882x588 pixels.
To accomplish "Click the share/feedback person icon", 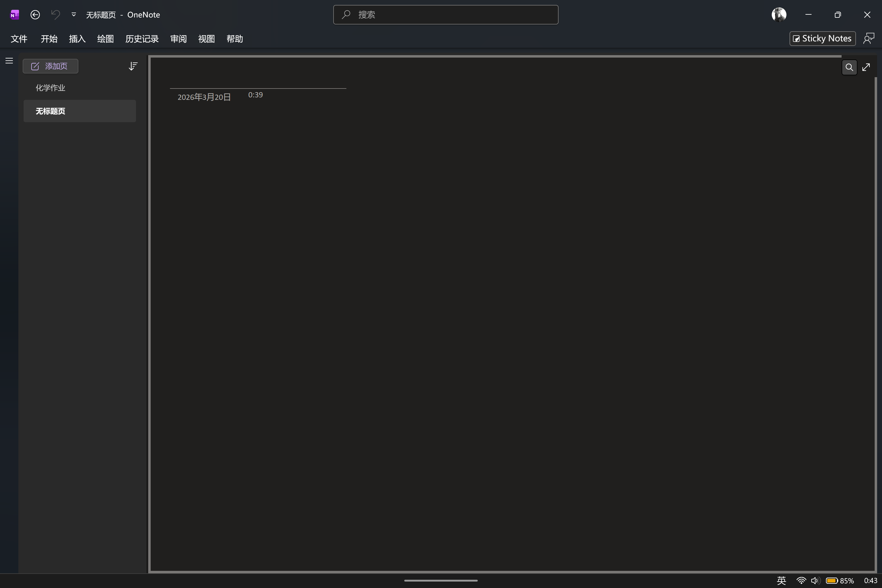I will 869,39.
